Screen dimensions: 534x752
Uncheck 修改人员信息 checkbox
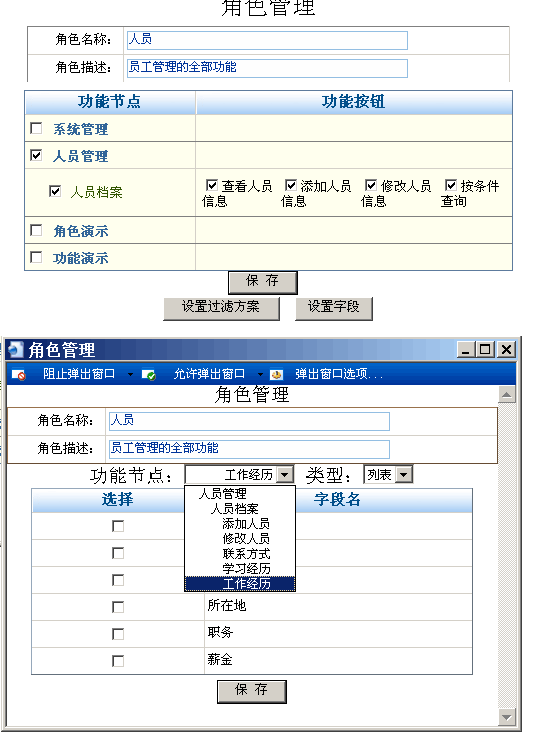[x=371, y=185]
